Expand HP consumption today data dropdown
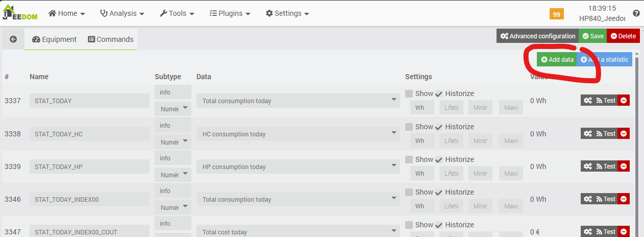The image size is (644, 237). [x=298, y=167]
